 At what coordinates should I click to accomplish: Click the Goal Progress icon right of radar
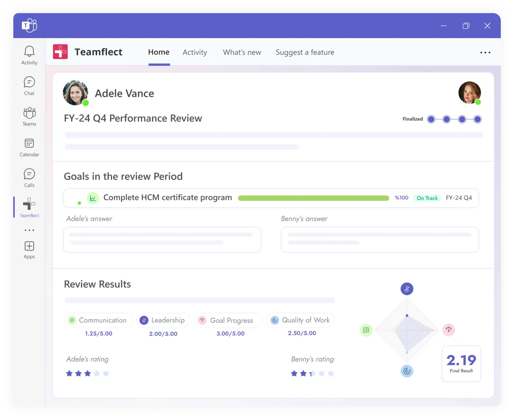pyautogui.click(x=449, y=330)
